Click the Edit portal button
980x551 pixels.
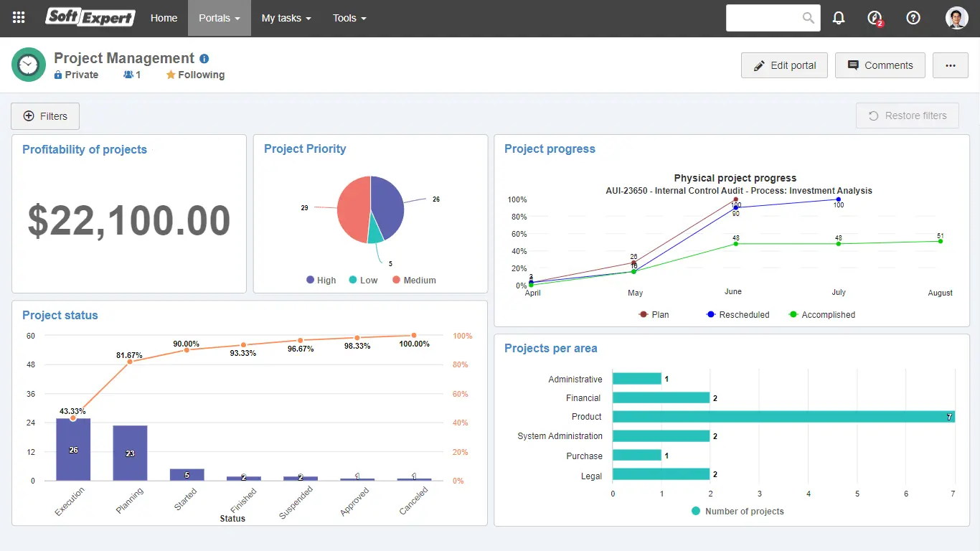[x=784, y=65]
